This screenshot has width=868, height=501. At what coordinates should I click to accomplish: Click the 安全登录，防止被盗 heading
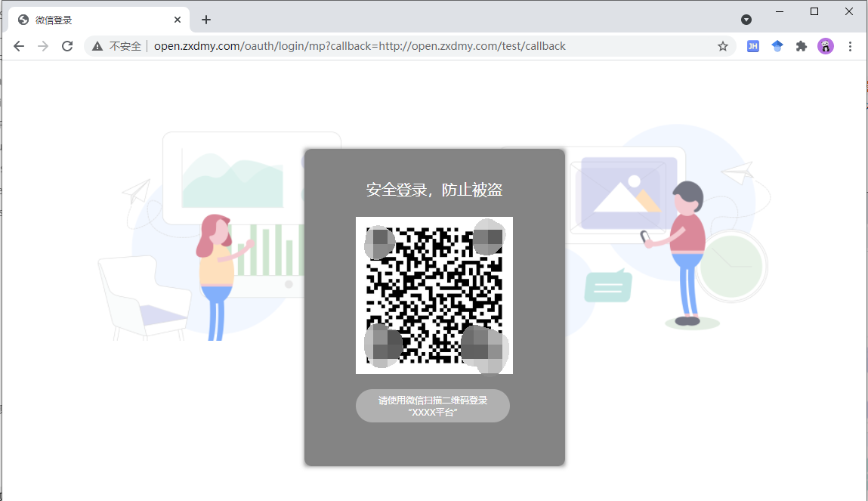pyautogui.click(x=434, y=190)
